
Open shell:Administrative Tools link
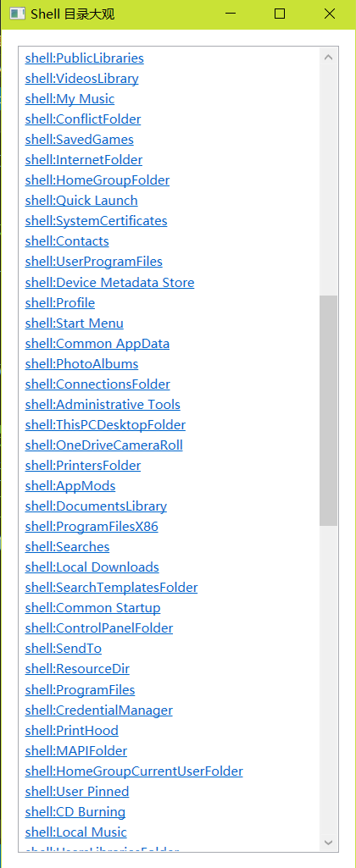(103, 405)
